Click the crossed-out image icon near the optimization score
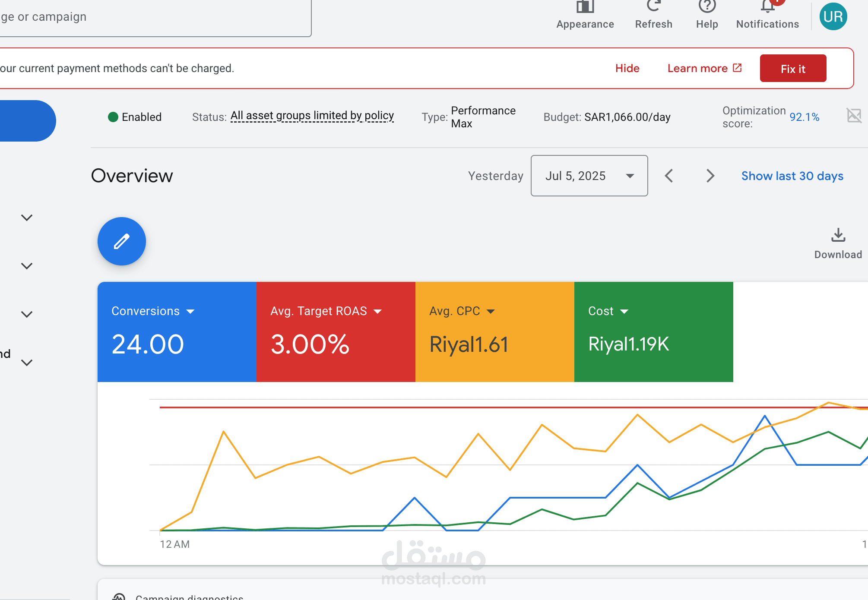 click(854, 116)
